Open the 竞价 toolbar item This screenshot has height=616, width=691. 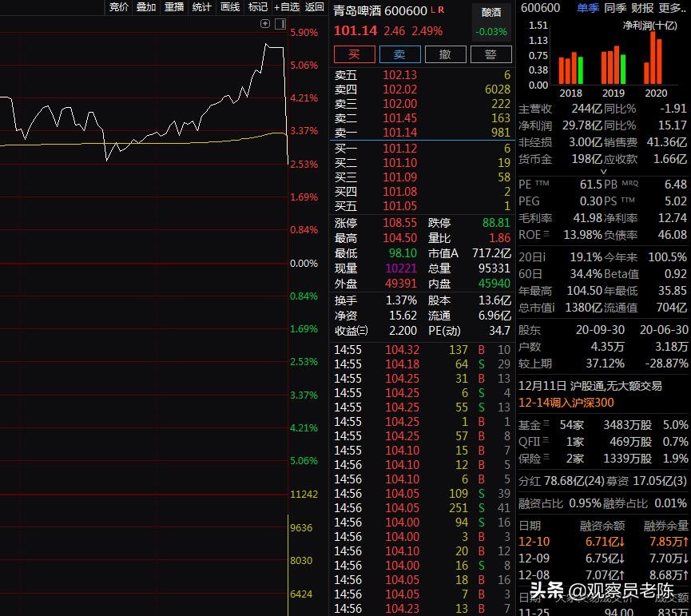click(x=118, y=6)
